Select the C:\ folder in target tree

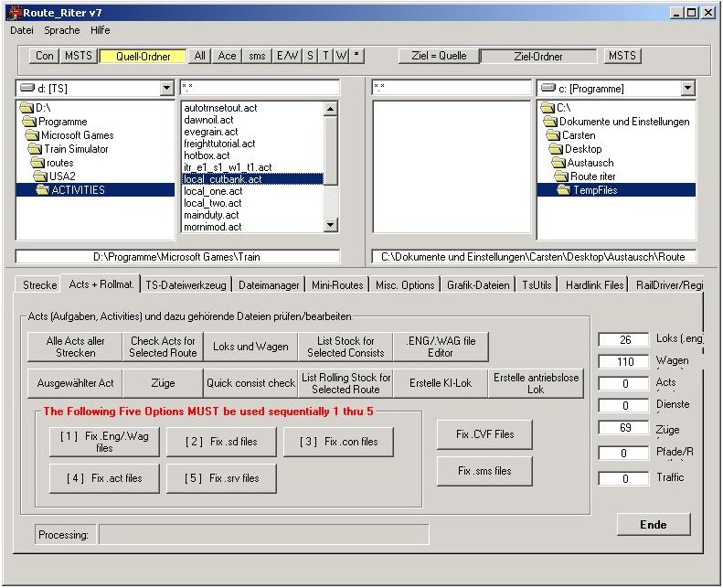point(556,108)
